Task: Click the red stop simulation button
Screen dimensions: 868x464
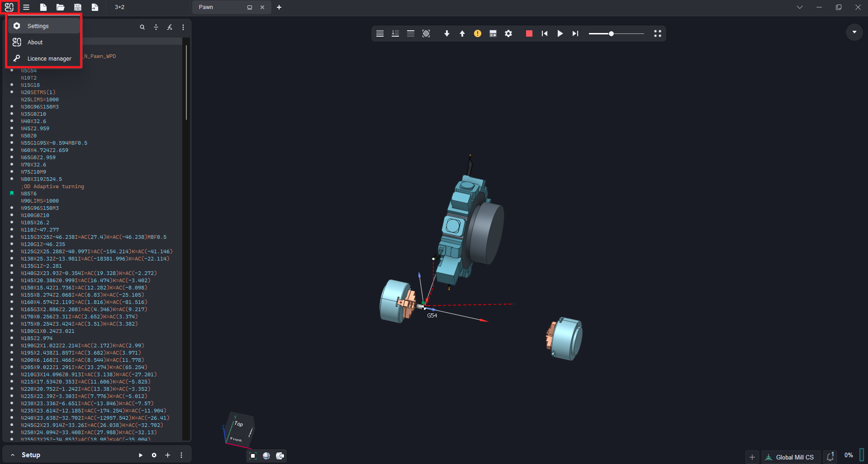Action: 529,33
